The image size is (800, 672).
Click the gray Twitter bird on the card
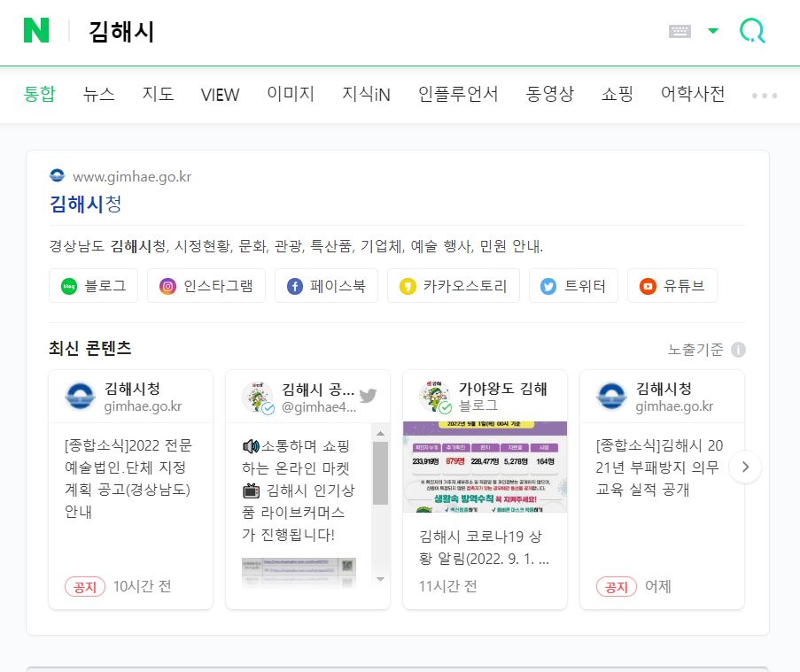(x=368, y=395)
